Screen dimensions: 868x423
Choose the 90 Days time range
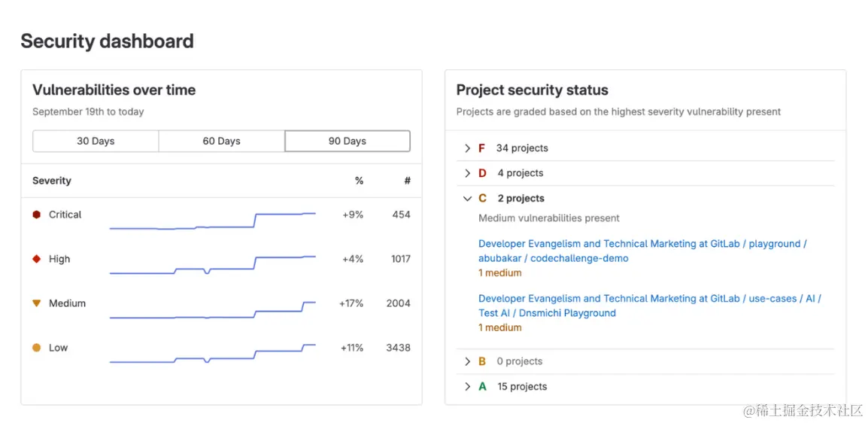[x=348, y=141]
